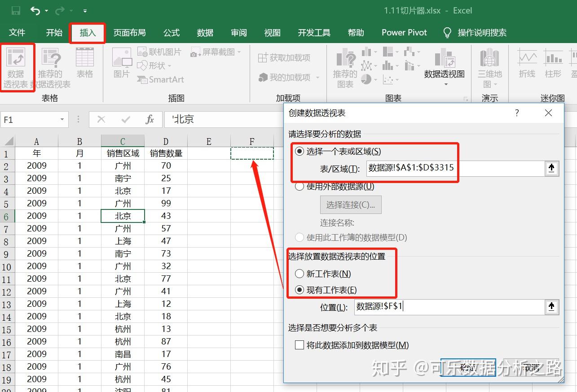This screenshot has height=392, width=577.
Task: Click 联机图片 in the ribbon
Action: point(159,52)
